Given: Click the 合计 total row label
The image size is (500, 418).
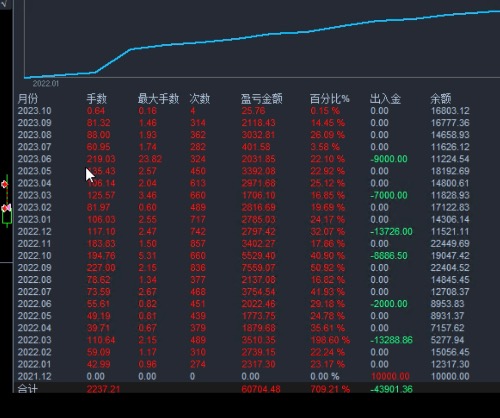Looking at the screenshot, I should point(28,388).
